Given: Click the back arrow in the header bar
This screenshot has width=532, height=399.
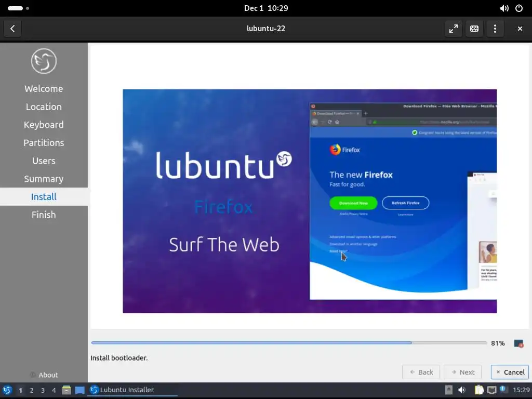Looking at the screenshot, I should pyautogui.click(x=12, y=29).
